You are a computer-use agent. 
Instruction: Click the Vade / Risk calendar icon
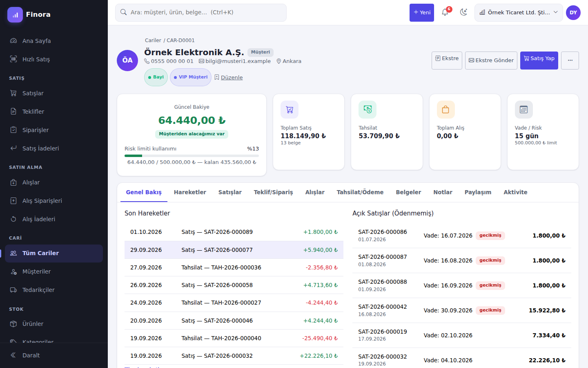click(524, 110)
